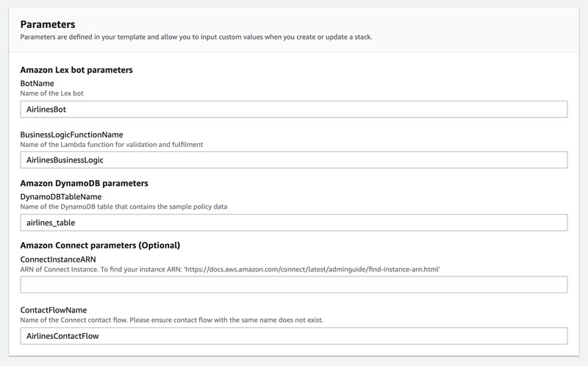Click the 'ContactFlowName' label
The image size is (588, 366).
[54, 310]
